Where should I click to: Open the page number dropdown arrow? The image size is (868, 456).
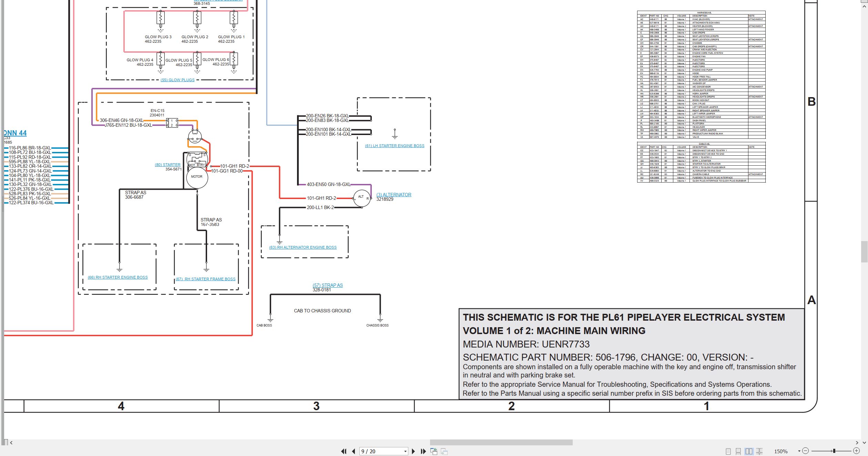tap(405, 451)
